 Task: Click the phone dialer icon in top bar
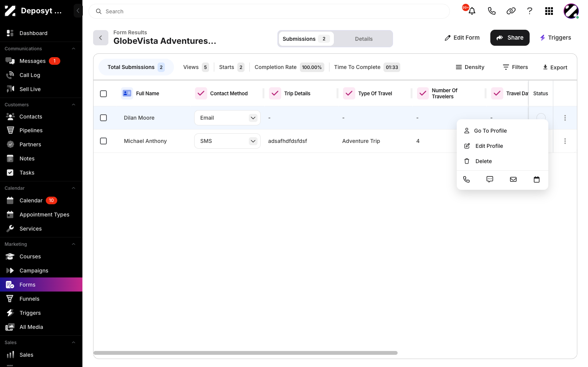tap(491, 11)
